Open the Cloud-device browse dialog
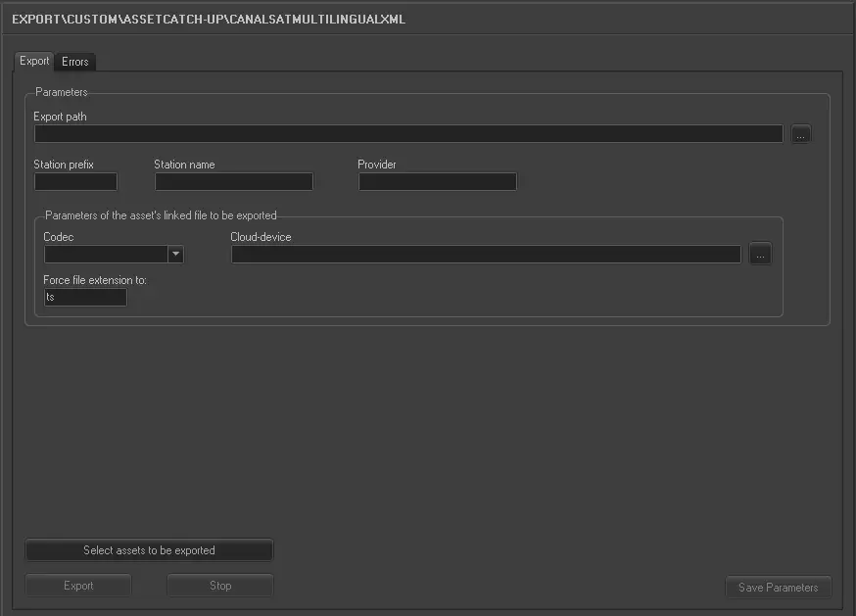The width and height of the screenshot is (856, 616). click(x=761, y=255)
